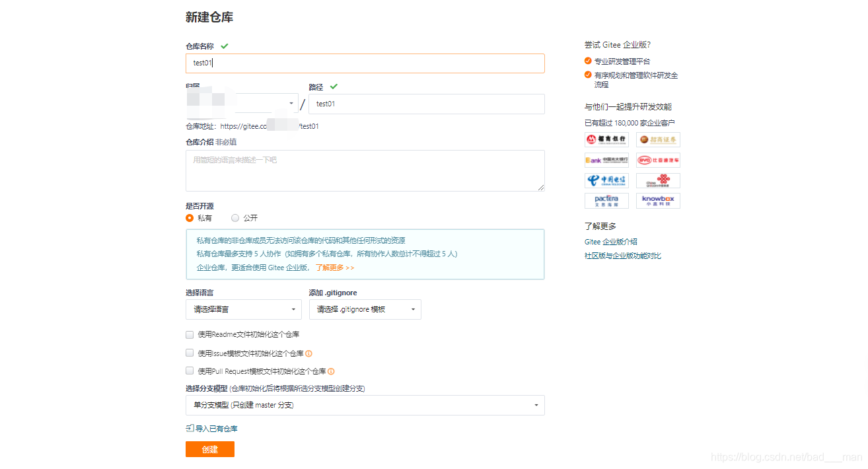868x469 pixels.
Task: Click the 中国光大银行 logo
Action: tap(606, 160)
